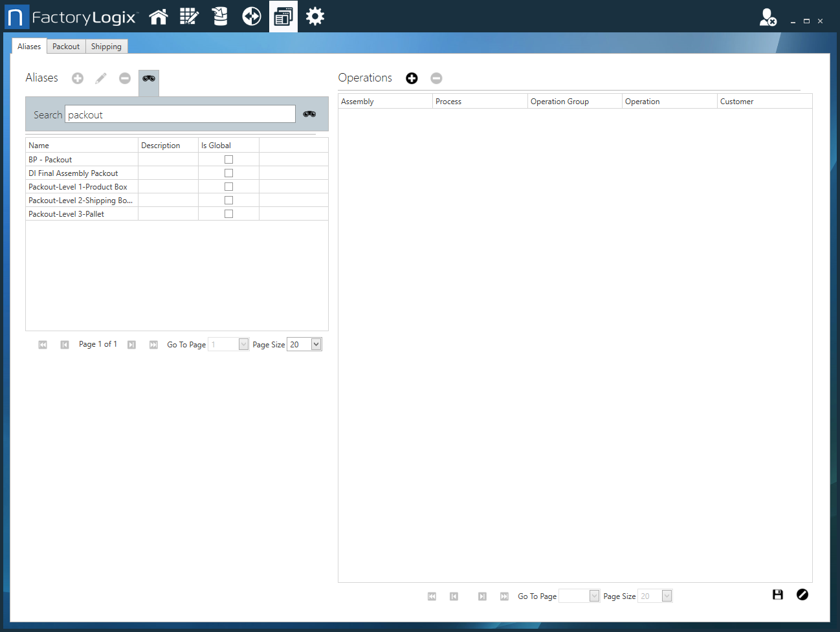This screenshot has width=840, height=632.
Task: Check Is Global for DI Final Assembly Packout
Action: tap(228, 173)
